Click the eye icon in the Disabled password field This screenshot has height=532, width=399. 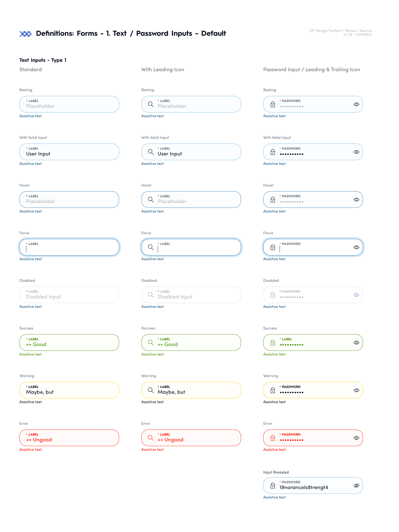point(356,295)
